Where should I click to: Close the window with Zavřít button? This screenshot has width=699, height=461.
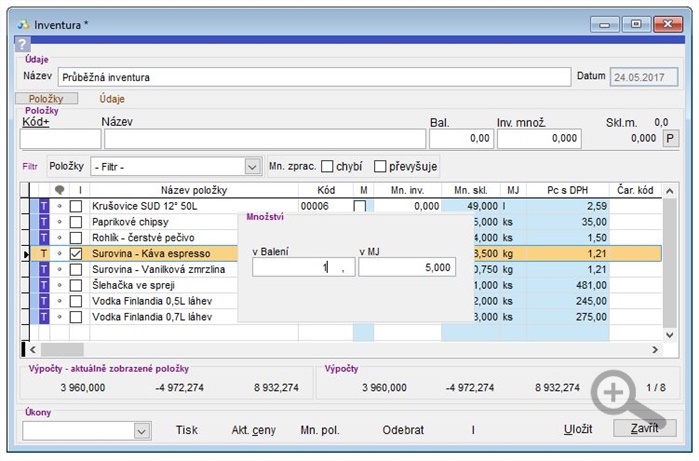(x=645, y=428)
